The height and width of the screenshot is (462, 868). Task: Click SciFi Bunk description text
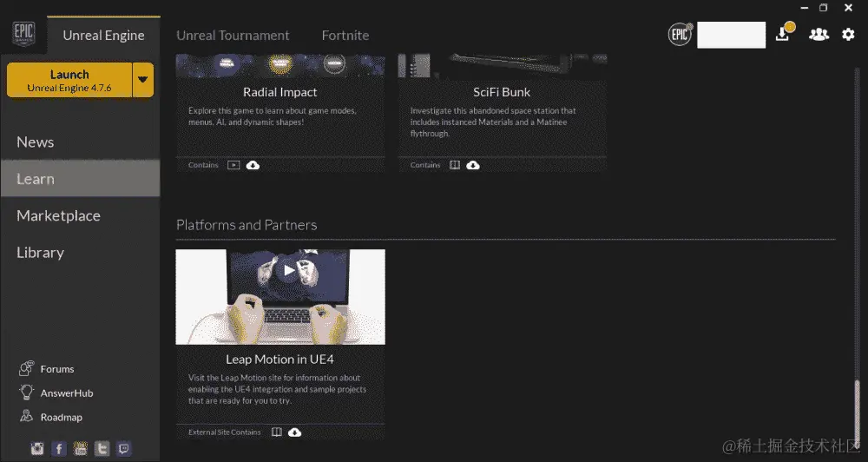493,122
